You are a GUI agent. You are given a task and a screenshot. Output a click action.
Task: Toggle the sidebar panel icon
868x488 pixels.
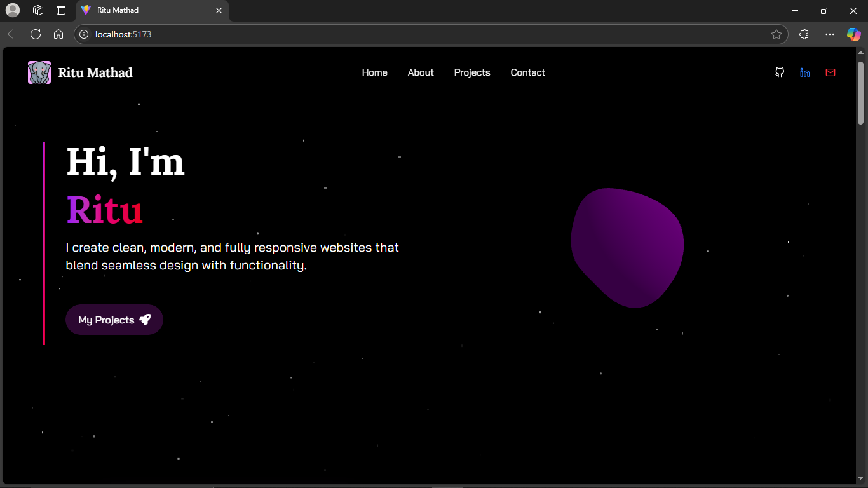60,10
